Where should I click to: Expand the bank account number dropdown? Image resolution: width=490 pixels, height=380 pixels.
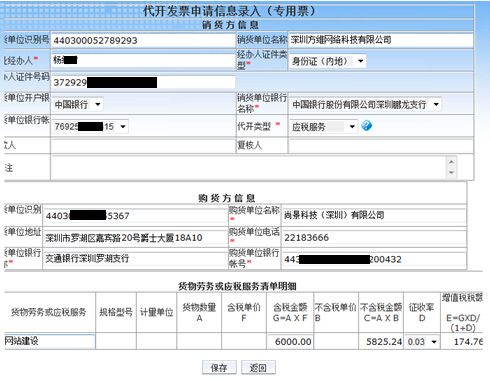point(90,127)
